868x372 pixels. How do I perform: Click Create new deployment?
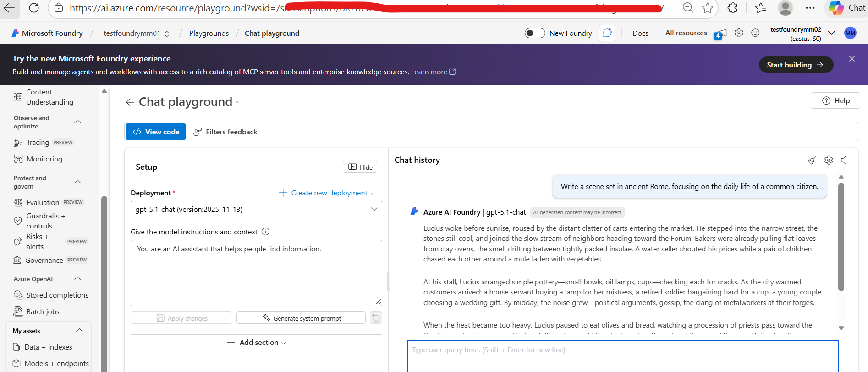pos(327,193)
